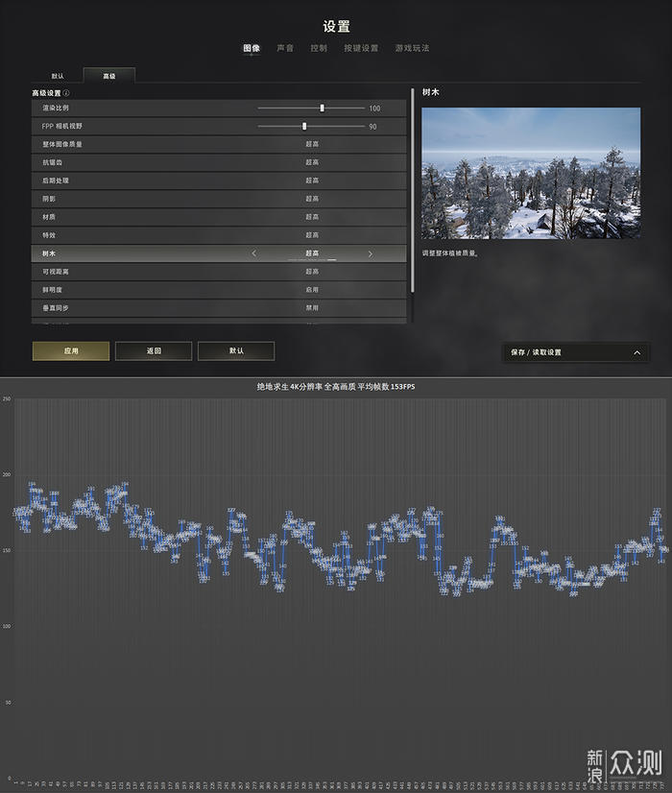Toggle the 鲜明度 setting row
Viewport: 672px width, 793px height.
pyautogui.click(x=219, y=290)
